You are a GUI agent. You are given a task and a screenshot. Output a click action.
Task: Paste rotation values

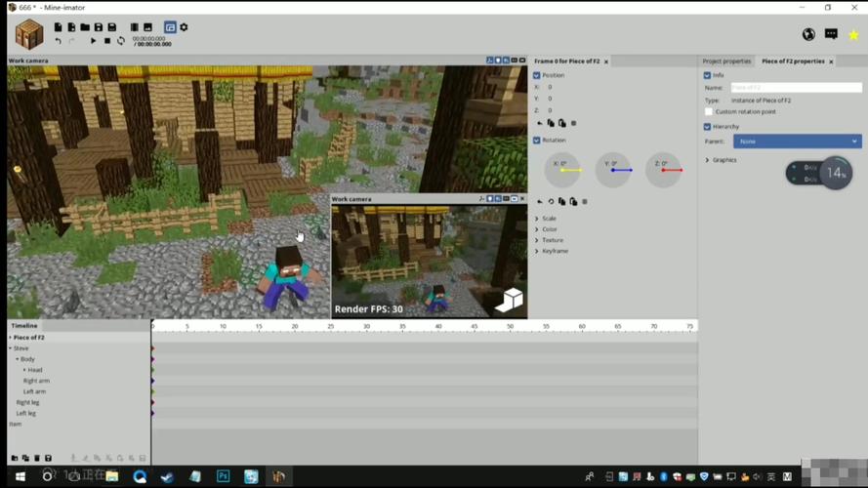click(573, 201)
